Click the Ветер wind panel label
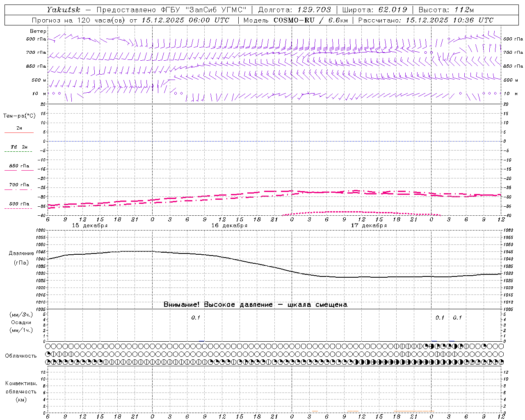Screen dimensions: 525x420 click(x=38, y=31)
